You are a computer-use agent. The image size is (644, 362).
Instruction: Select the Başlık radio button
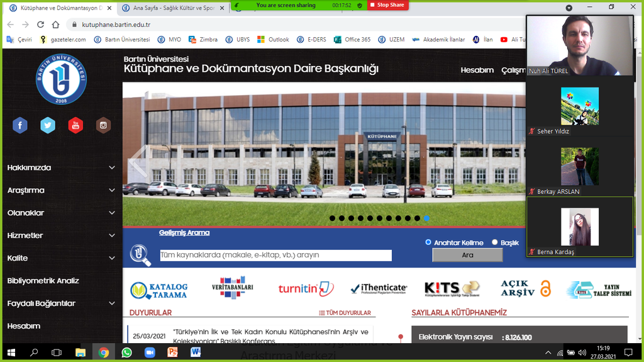tap(494, 242)
